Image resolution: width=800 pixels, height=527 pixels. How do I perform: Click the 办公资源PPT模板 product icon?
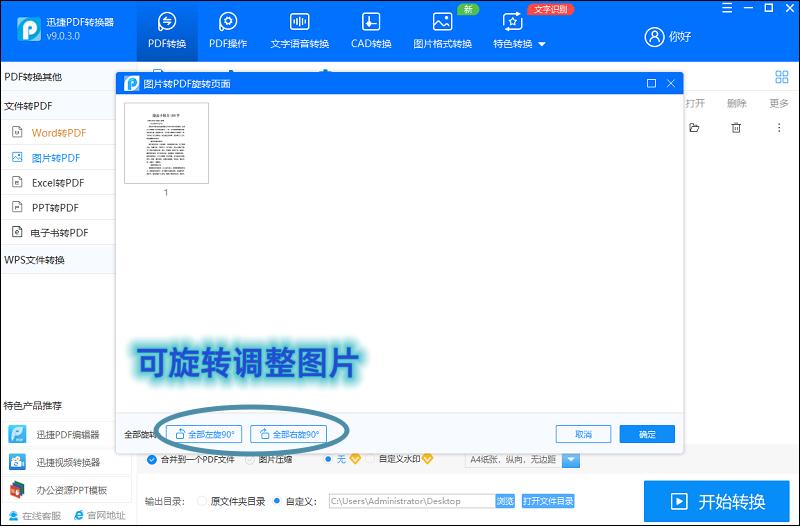pos(17,490)
